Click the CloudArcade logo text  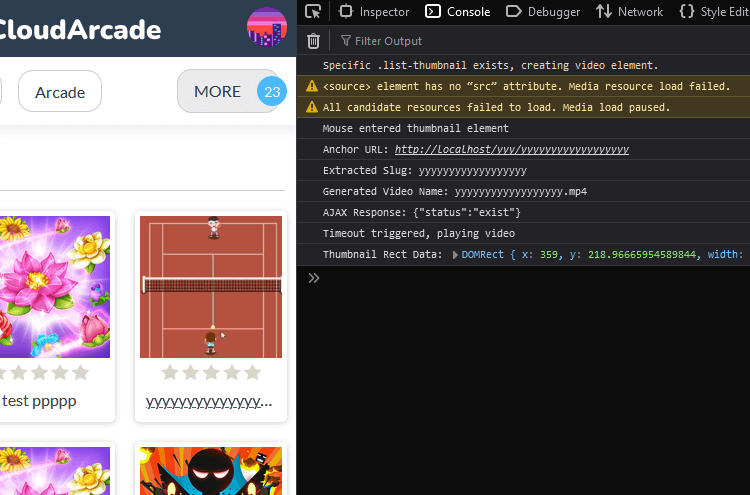pos(79,30)
